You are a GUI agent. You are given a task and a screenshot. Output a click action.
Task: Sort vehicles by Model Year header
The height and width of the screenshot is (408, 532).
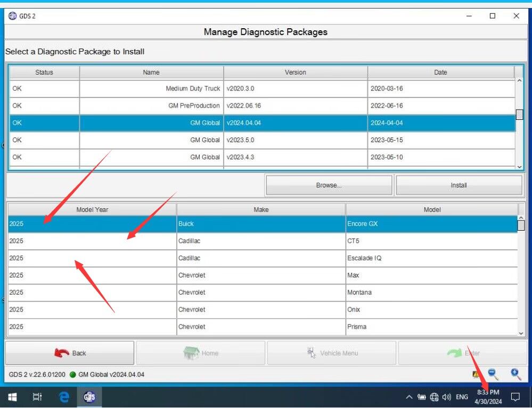(92, 210)
